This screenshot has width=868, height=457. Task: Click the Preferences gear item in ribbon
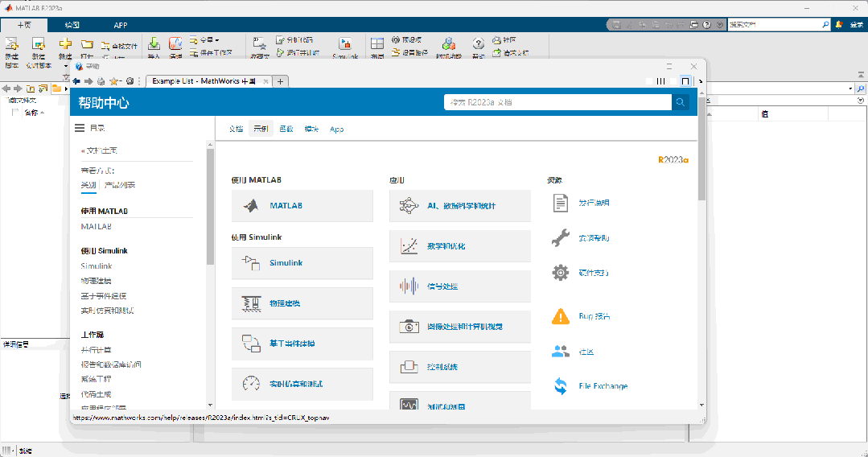click(406, 40)
